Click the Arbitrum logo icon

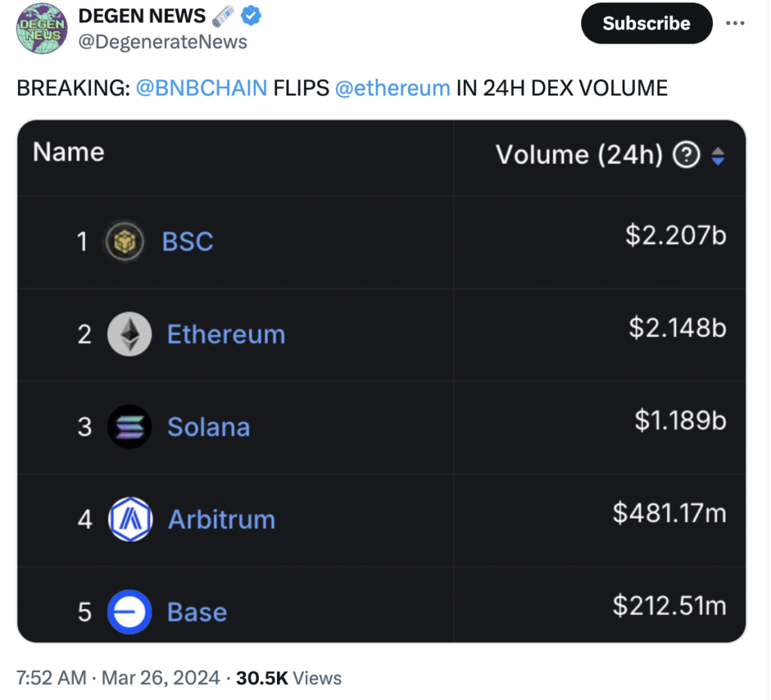[x=130, y=519]
